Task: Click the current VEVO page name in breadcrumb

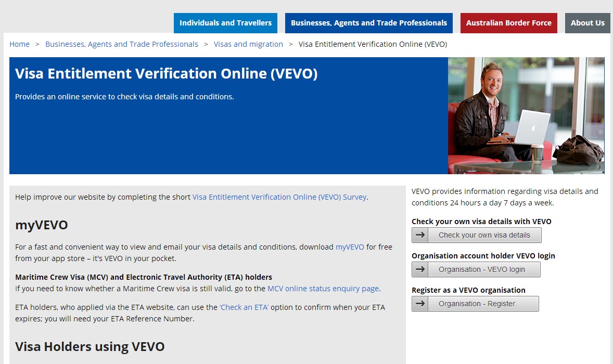Action: coord(373,44)
